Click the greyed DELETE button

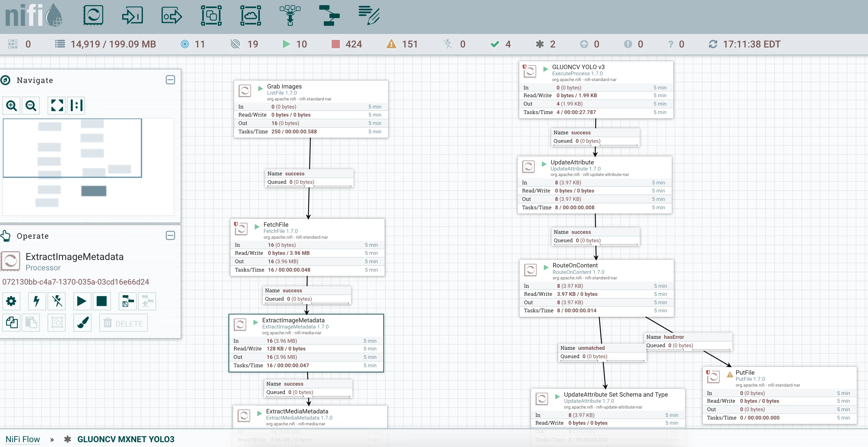[123, 322]
